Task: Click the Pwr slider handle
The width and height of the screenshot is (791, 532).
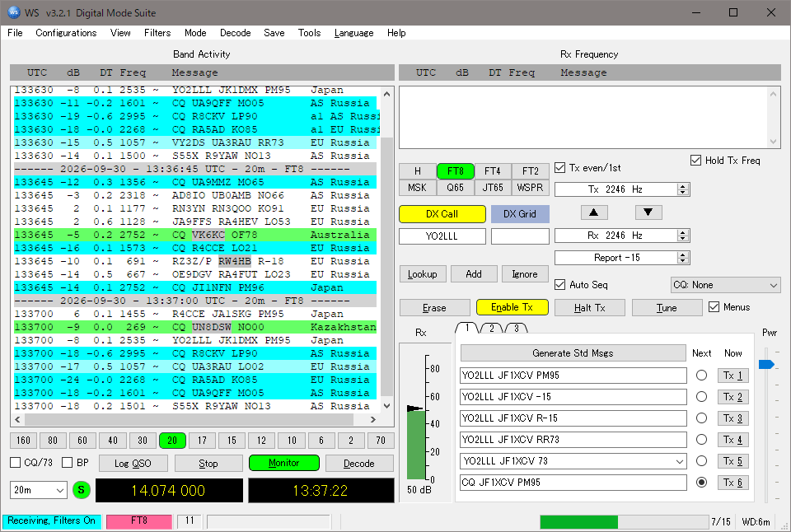Action: (766, 364)
